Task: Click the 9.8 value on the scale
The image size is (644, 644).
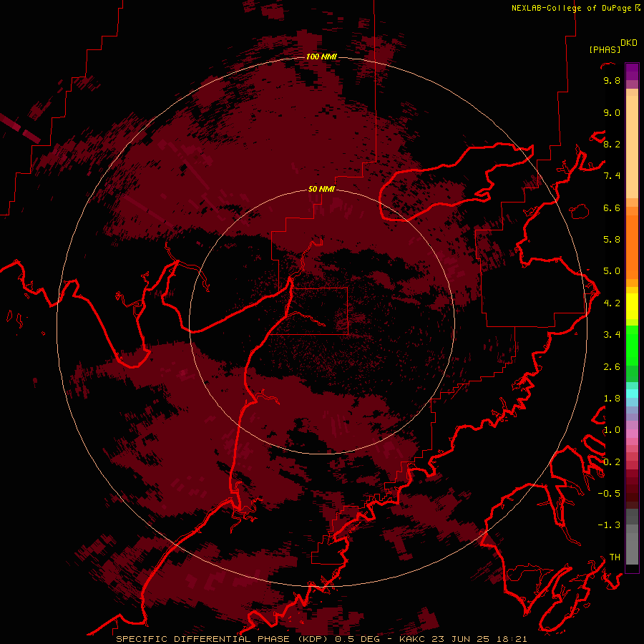Action: [612, 80]
